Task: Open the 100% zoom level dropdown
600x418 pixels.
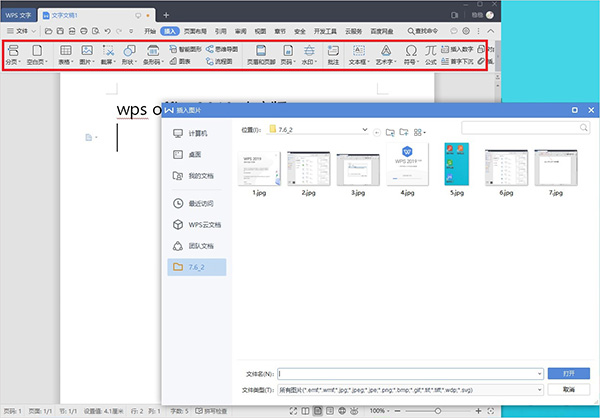Action: point(379,411)
